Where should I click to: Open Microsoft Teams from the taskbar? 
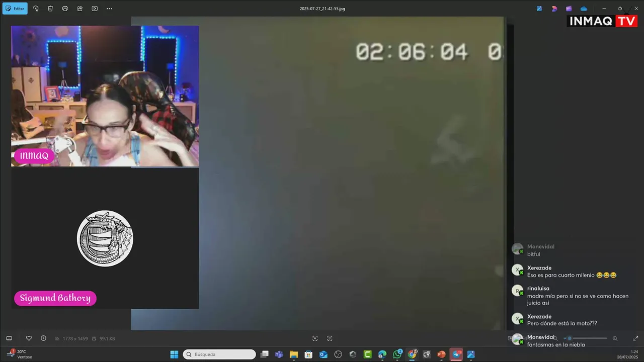[x=279, y=354]
